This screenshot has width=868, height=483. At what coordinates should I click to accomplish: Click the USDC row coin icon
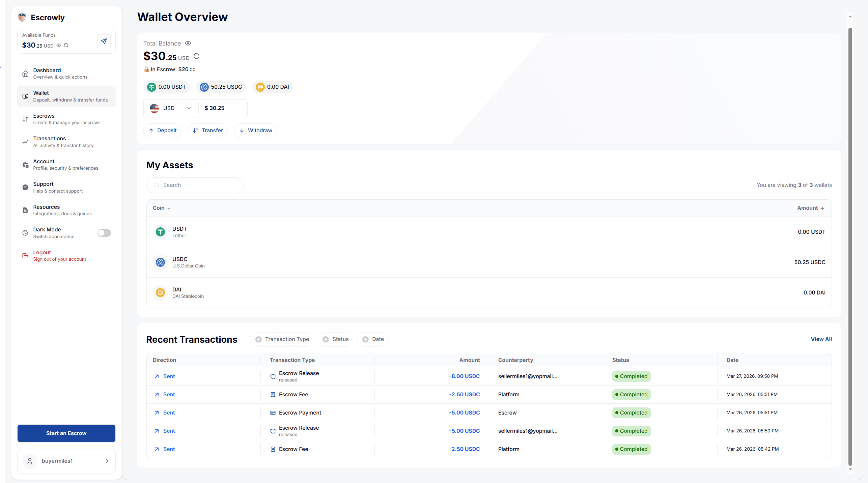161,262
